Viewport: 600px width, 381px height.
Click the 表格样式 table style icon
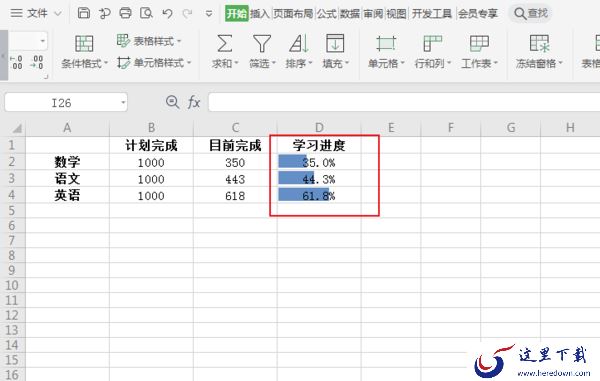[x=123, y=40]
